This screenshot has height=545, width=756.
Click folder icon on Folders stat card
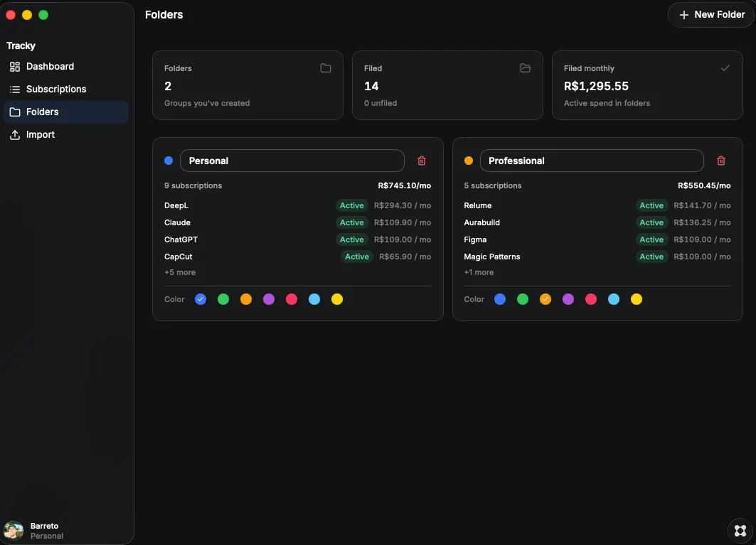coord(326,68)
